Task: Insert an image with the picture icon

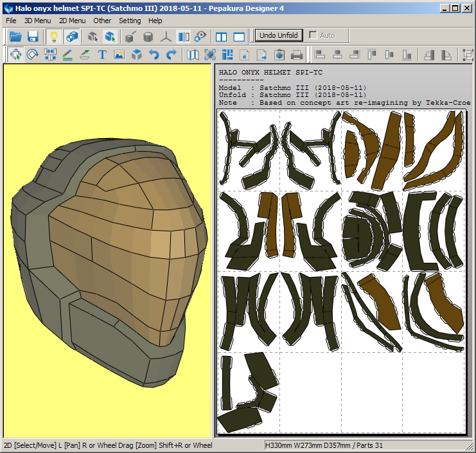Action: click(119, 55)
